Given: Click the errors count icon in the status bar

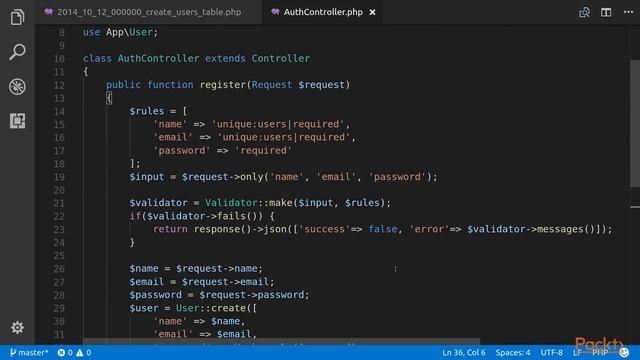Looking at the screenshot, I should (61, 353).
